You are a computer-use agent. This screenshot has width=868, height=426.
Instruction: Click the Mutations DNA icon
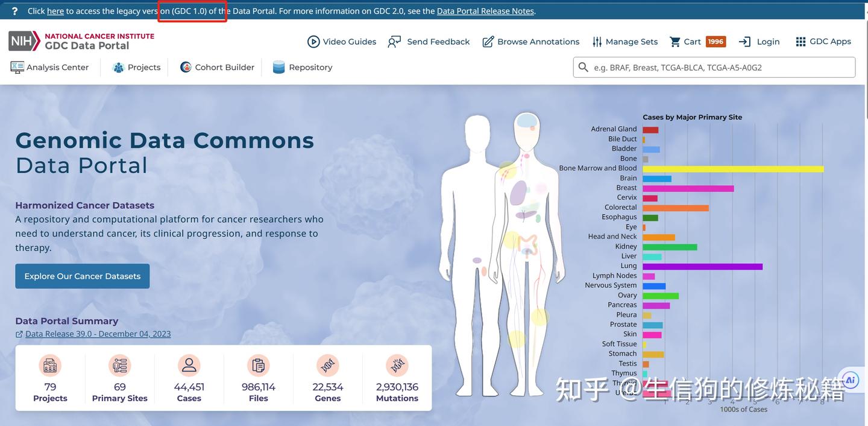coord(397,364)
